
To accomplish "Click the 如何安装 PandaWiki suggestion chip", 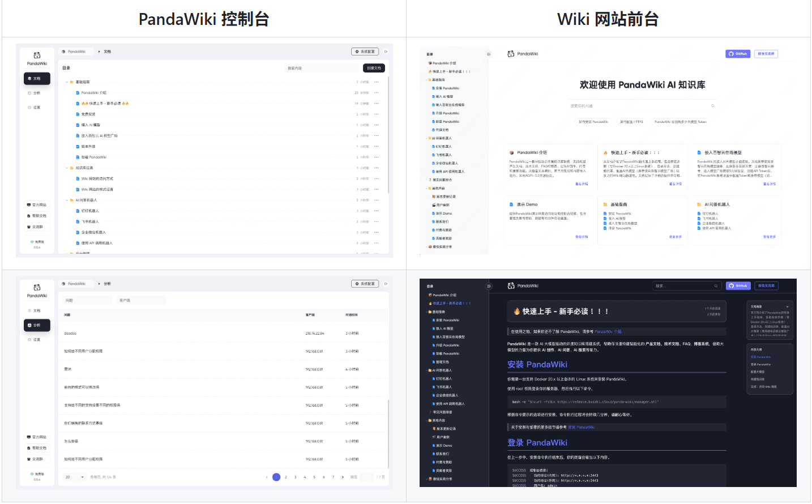I will point(593,122).
